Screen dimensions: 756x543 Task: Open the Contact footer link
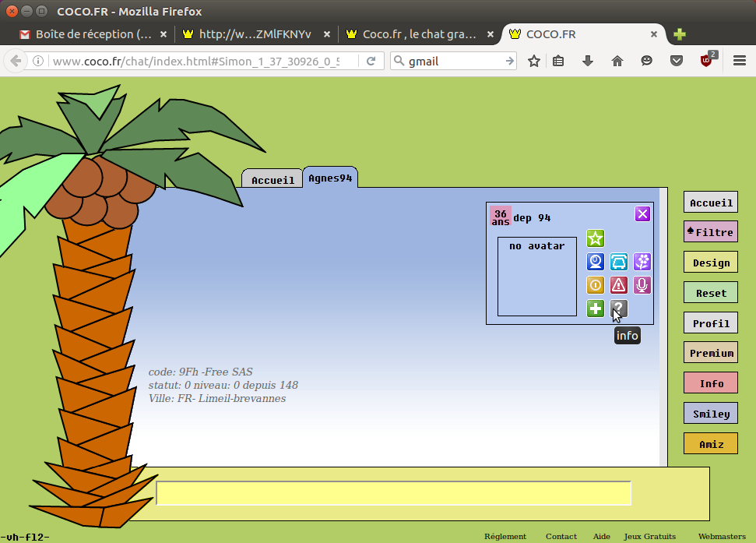pos(561,536)
